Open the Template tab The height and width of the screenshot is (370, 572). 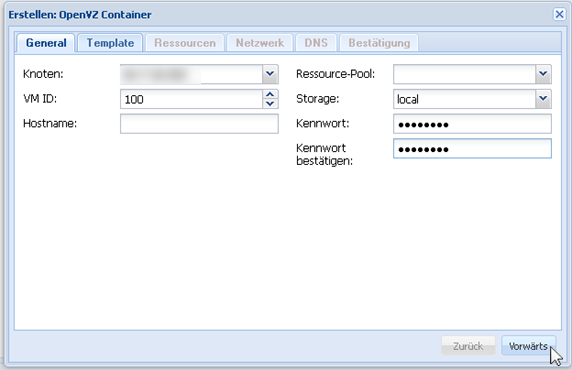[110, 43]
